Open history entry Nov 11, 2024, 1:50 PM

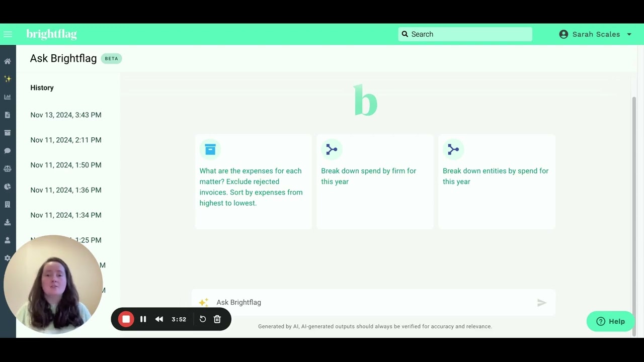tap(66, 165)
